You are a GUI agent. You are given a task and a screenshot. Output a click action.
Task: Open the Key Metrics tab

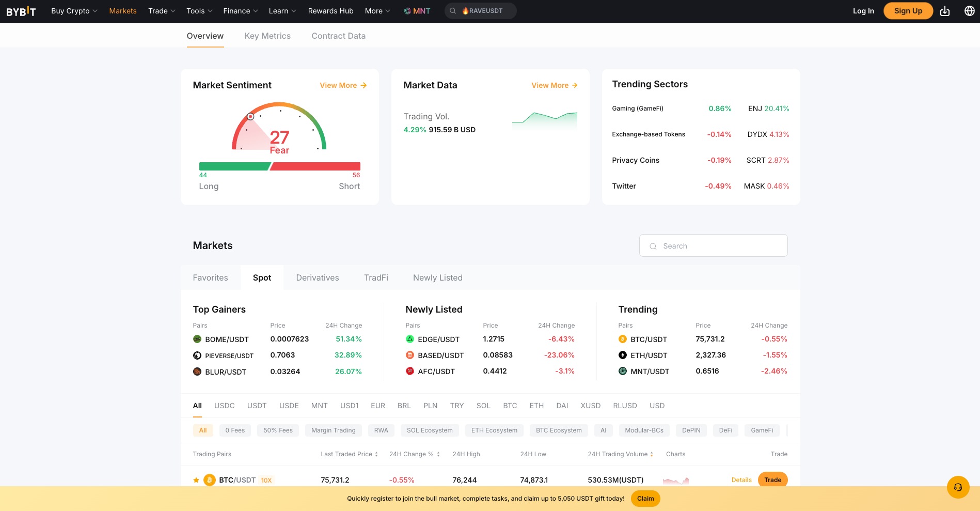click(267, 36)
